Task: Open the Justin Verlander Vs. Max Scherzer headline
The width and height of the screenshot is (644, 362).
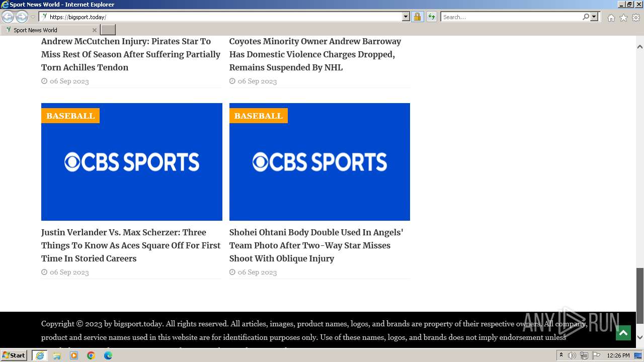Action: click(x=131, y=245)
